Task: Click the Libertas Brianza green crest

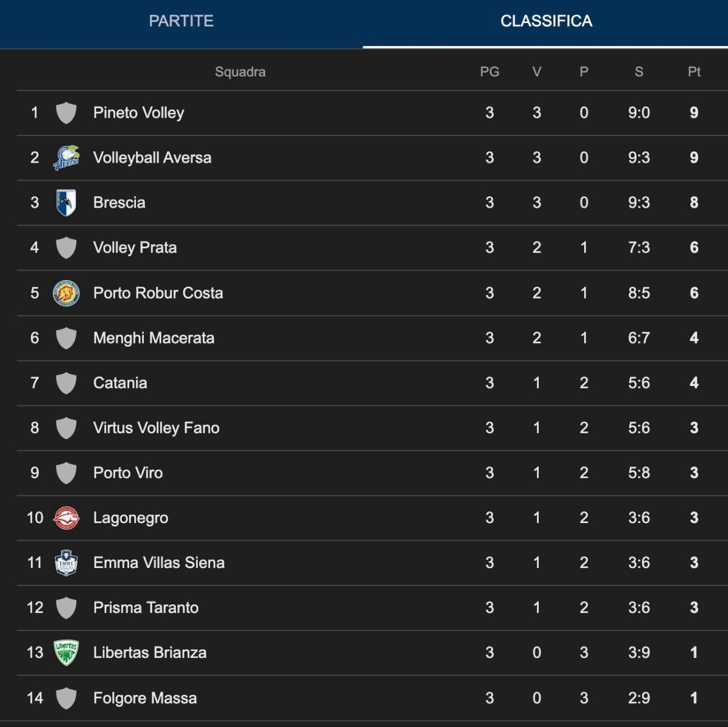Action: (67, 653)
